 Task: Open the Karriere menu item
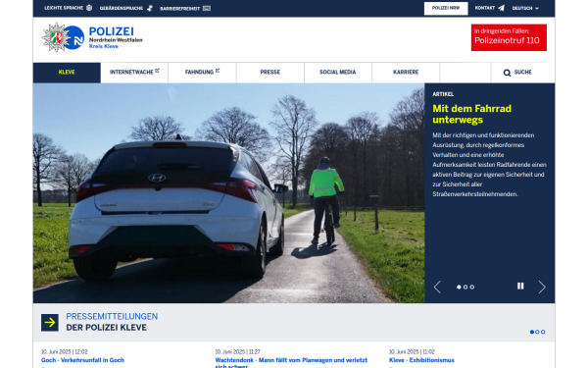(406, 72)
